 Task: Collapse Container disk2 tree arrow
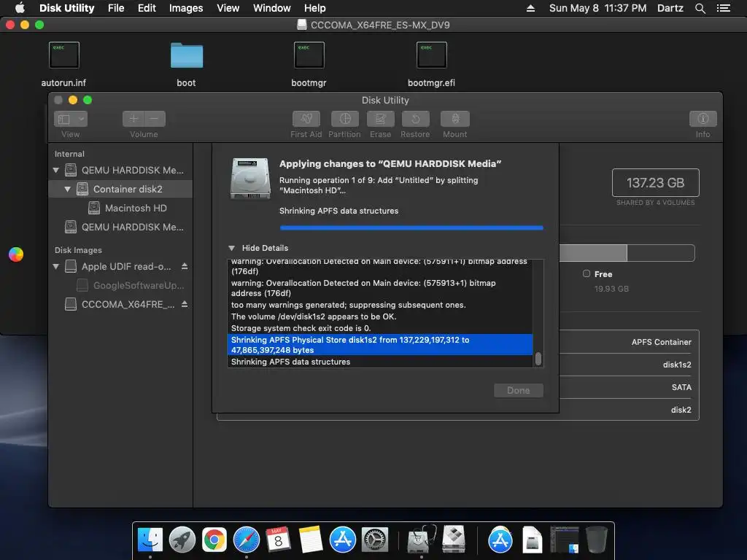[x=67, y=189]
